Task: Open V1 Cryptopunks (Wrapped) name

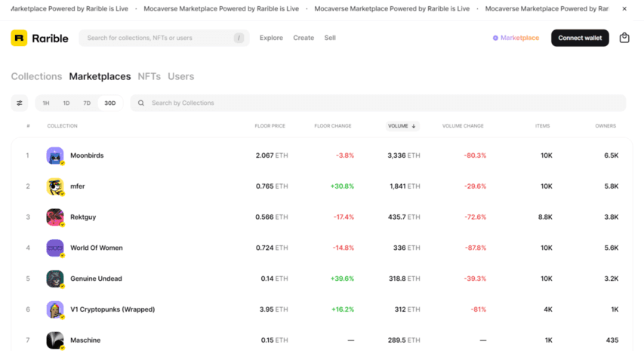Action: tap(112, 309)
